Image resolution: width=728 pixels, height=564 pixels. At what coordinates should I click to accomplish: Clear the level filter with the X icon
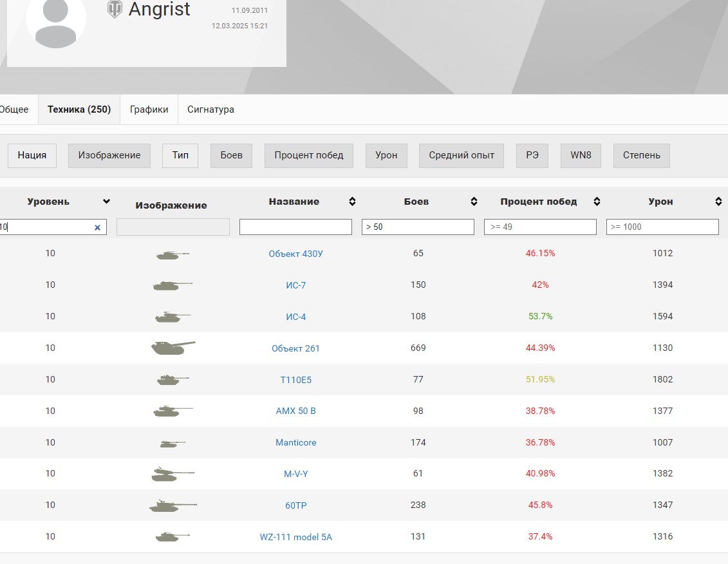click(x=97, y=227)
